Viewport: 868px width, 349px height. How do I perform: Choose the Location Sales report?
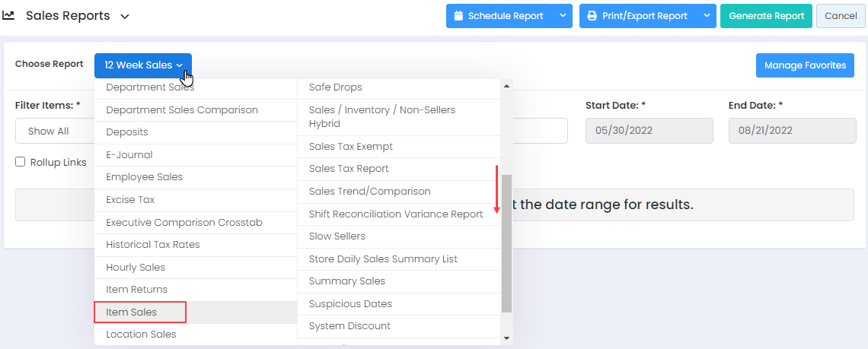pos(196,334)
